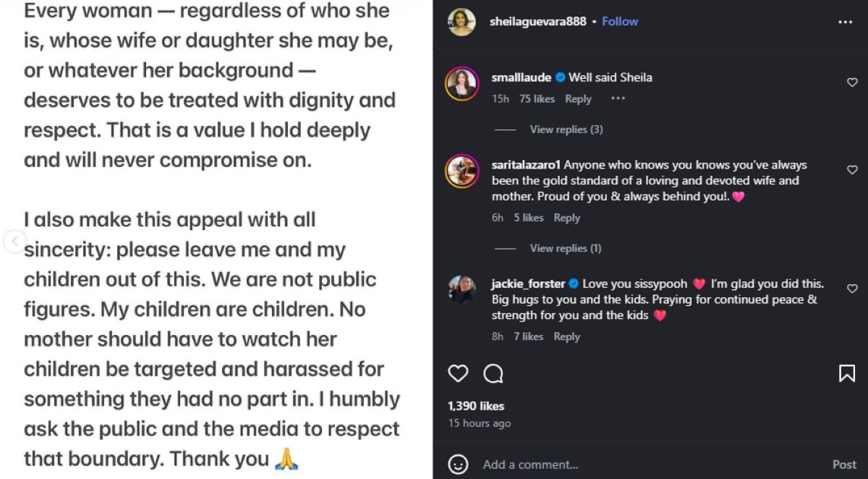The image size is (868, 479).
Task: Like smalllaude's comment heart
Action: pos(852,83)
